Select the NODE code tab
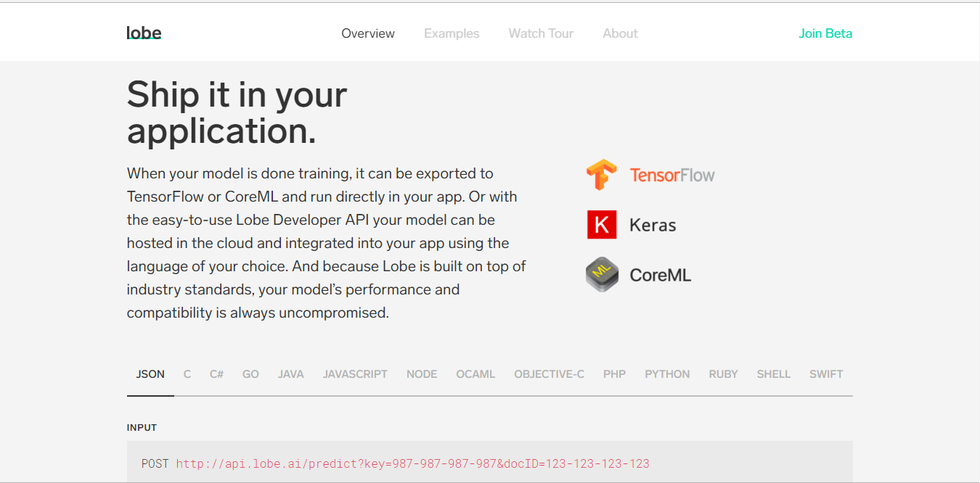Image resolution: width=980 pixels, height=483 pixels. [422, 374]
